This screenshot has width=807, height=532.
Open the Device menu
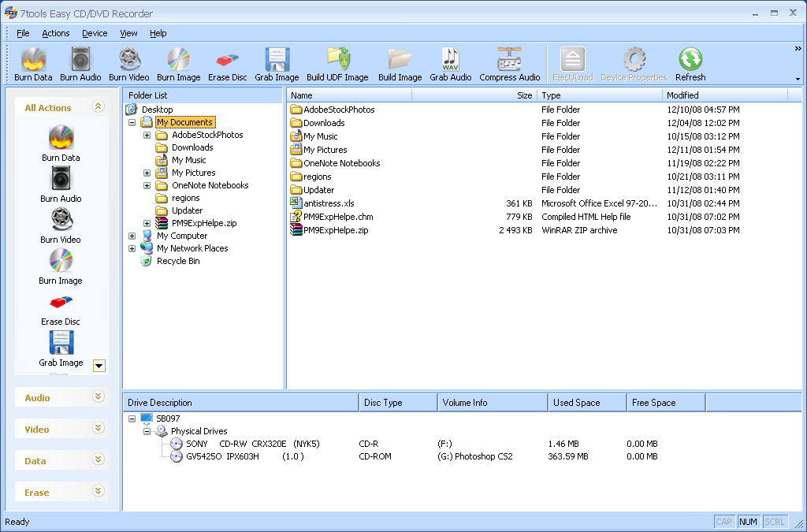pos(95,33)
